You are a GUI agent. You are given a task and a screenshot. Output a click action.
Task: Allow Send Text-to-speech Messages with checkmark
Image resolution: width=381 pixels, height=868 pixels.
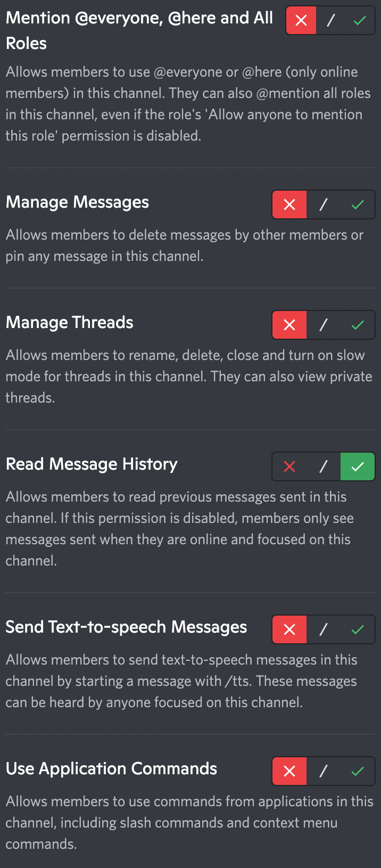[x=358, y=629]
